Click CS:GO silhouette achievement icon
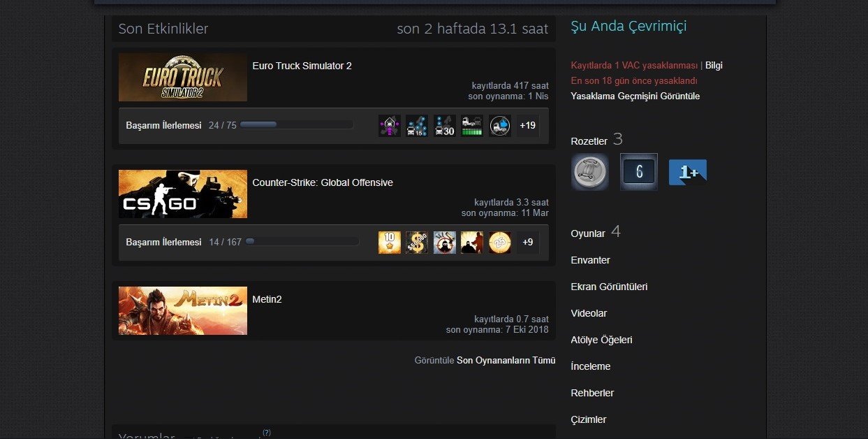Screen dimensions: 868x439 click(x=472, y=243)
